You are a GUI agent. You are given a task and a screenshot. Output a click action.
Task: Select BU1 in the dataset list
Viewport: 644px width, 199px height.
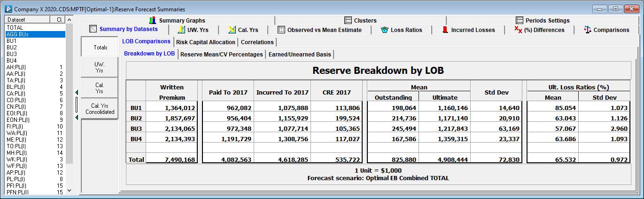tap(35, 41)
